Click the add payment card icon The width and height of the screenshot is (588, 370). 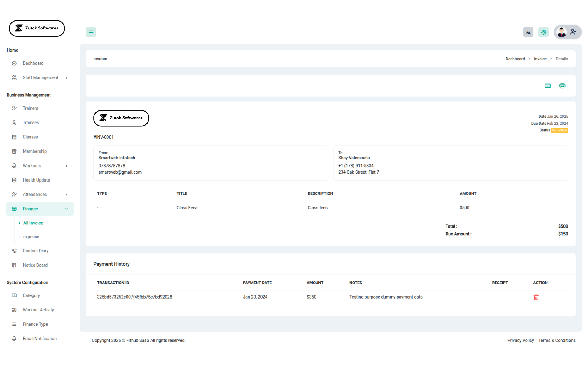click(547, 86)
